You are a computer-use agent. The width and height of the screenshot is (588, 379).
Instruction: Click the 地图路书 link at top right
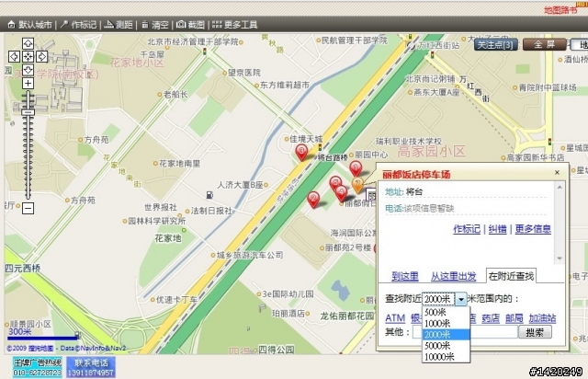click(560, 10)
